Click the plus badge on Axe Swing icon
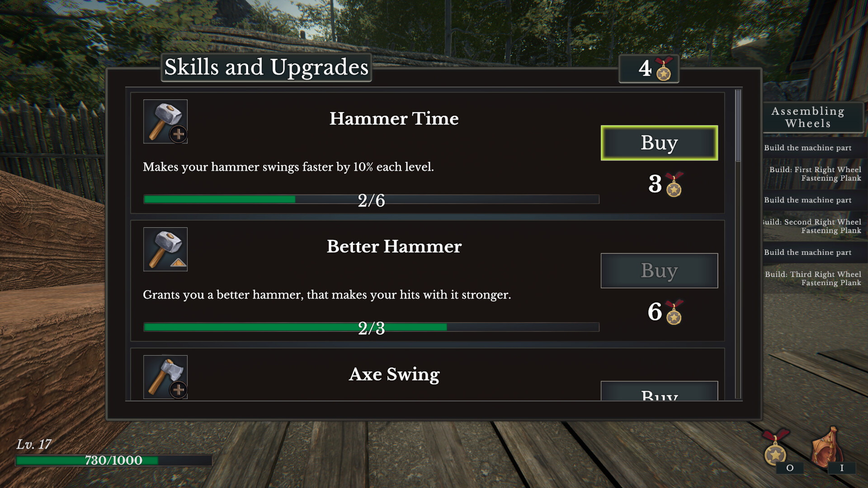 point(178,390)
